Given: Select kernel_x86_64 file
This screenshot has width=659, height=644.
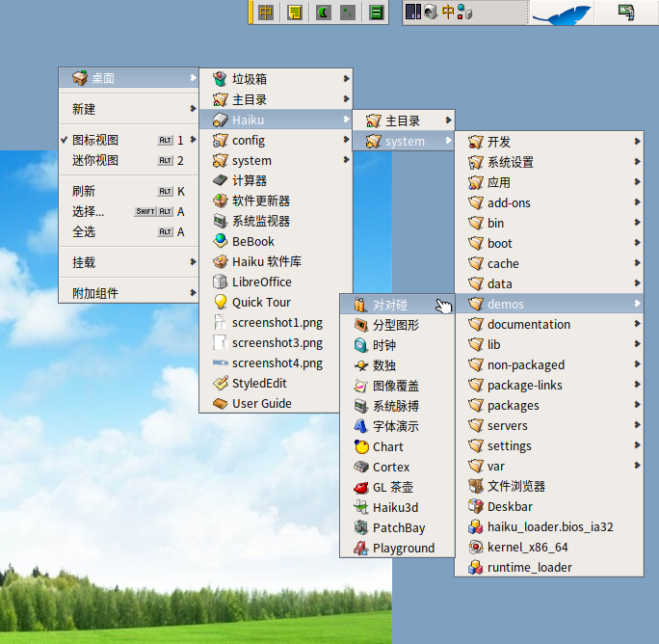Looking at the screenshot, I should pos(549,547).
